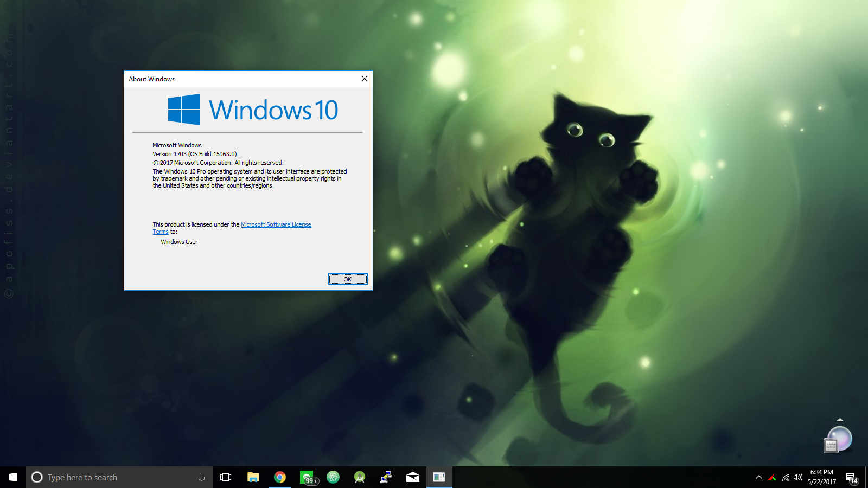868x488 pixels.
Task: Launch Android Studio from the taskbar
Action: tap(359, 477)
